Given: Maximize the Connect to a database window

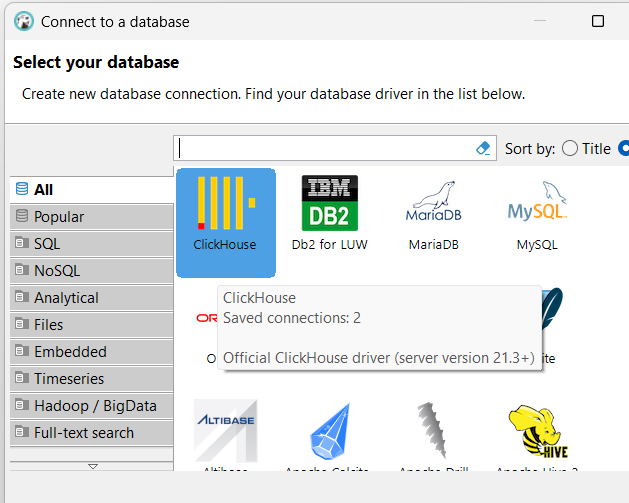Looking at the screenshot, I should click(x=598, y=21).
